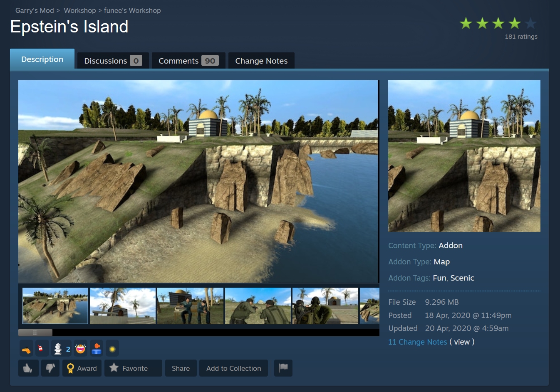
Task: Open funee's Workshop breadcrumb link
Action: tap(132, 10)
